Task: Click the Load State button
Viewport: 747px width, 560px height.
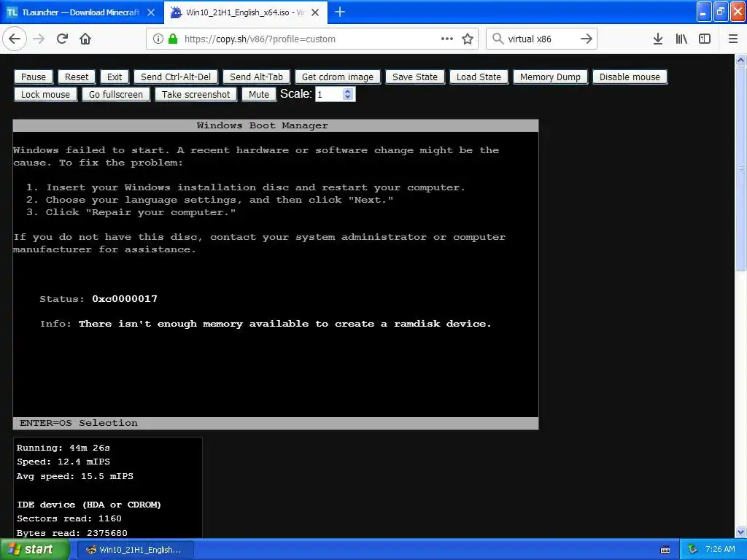Action: pyautogui.click(x=479, y=77)
